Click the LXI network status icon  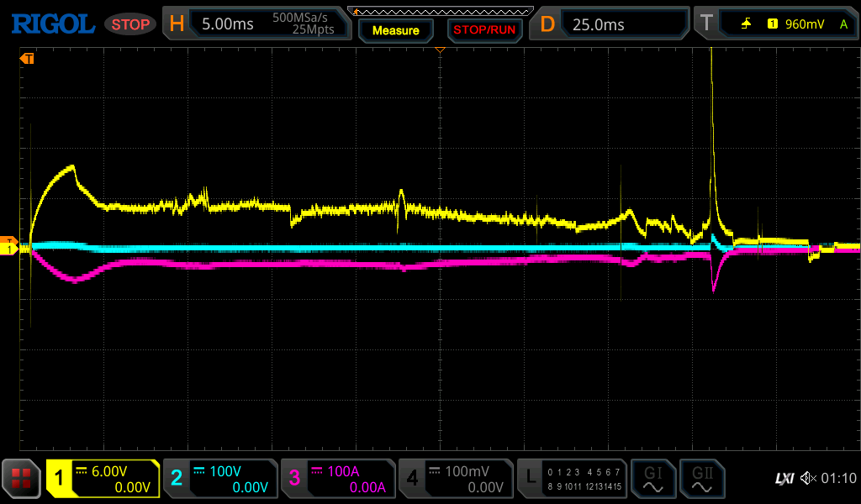(784, 479)
